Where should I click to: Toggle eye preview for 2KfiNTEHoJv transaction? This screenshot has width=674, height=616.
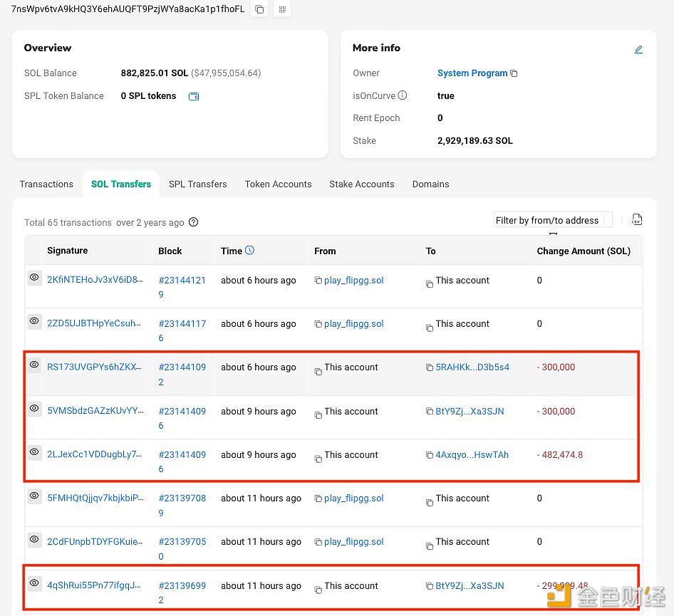point(34,277)
